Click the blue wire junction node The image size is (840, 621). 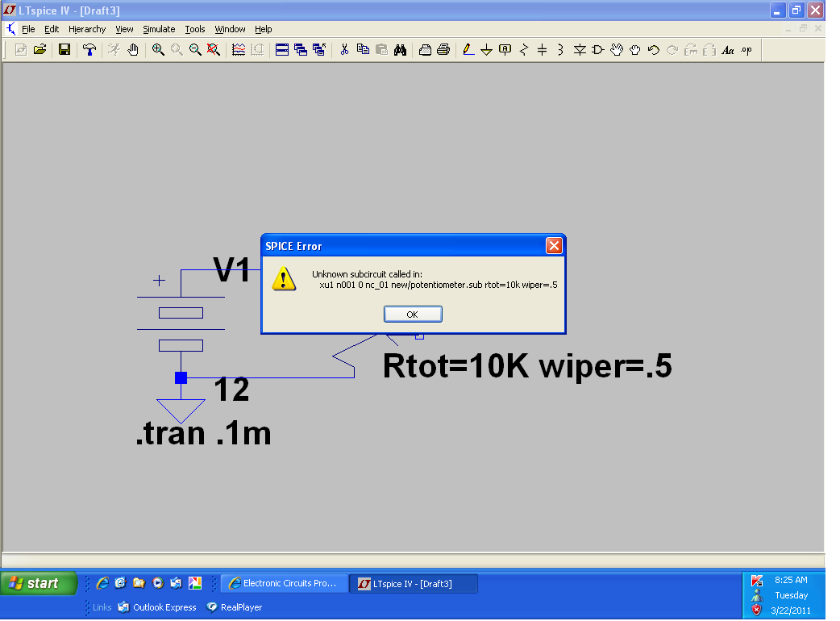pyautogui.click(x=181, y=377)
